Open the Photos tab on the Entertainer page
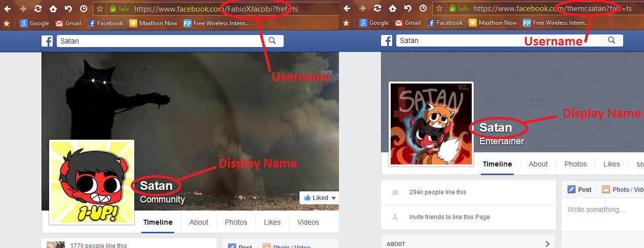The height and width of the screenshot is (248, 644). [576, 164]
